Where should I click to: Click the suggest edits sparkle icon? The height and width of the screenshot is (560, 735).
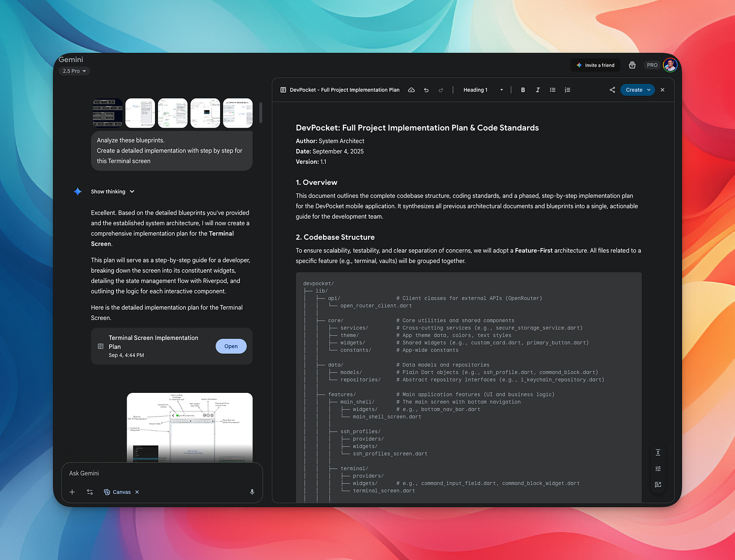(x=658, y=484)
